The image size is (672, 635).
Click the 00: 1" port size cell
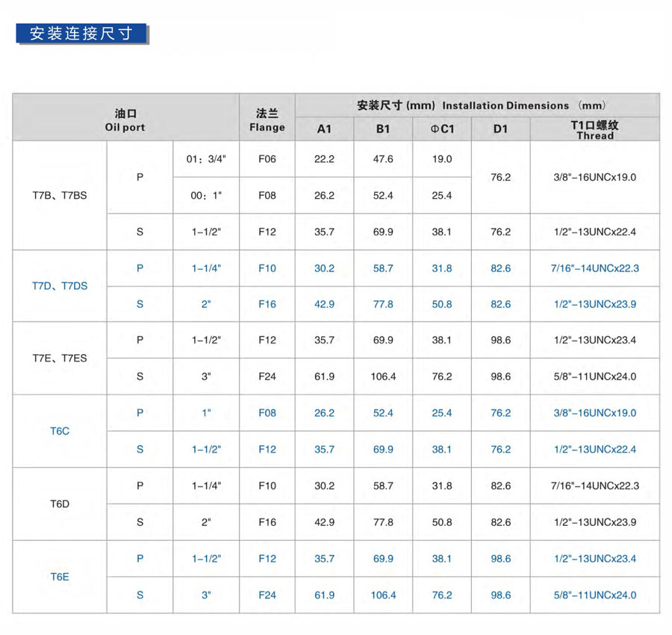pos(206,196)
